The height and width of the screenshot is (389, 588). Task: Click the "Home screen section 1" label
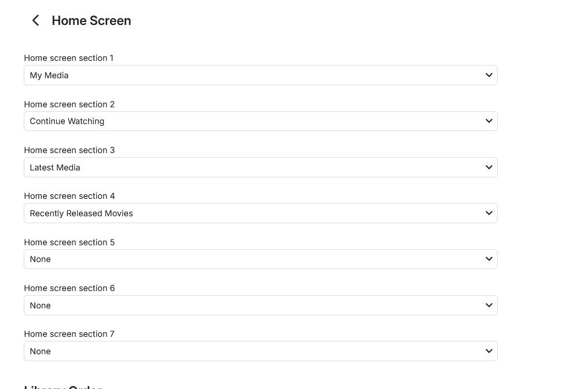click(69, 58)
